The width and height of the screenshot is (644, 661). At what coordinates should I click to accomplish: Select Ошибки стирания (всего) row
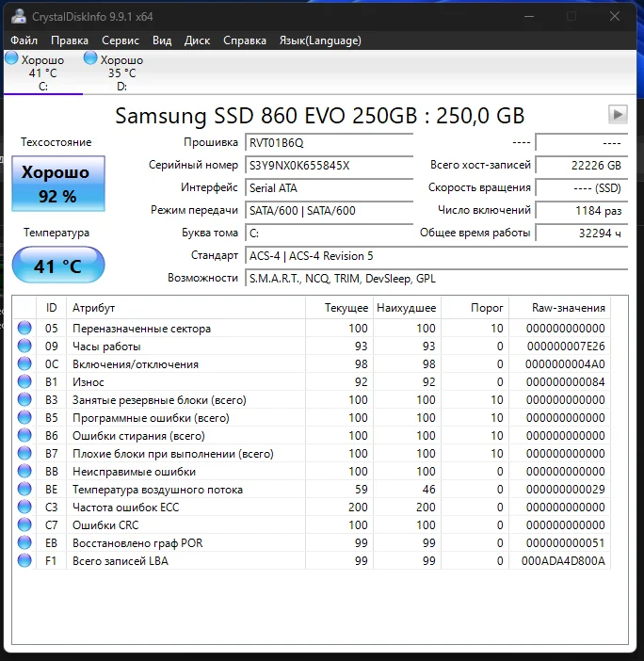312,435
